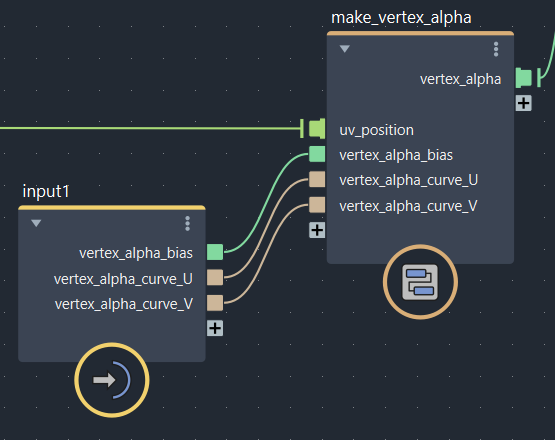Click the compound icon under make_vertex_alpha
This screenshot has width=555, height=440.
[420, 282]
